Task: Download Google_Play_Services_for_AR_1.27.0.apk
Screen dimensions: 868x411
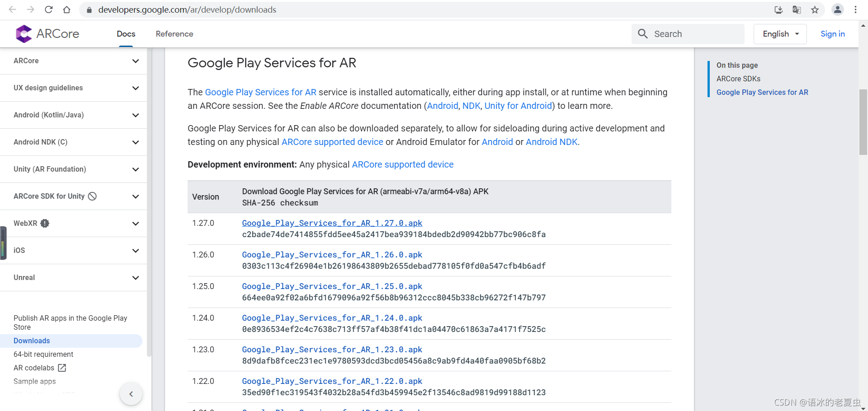Action: [332, 223]
